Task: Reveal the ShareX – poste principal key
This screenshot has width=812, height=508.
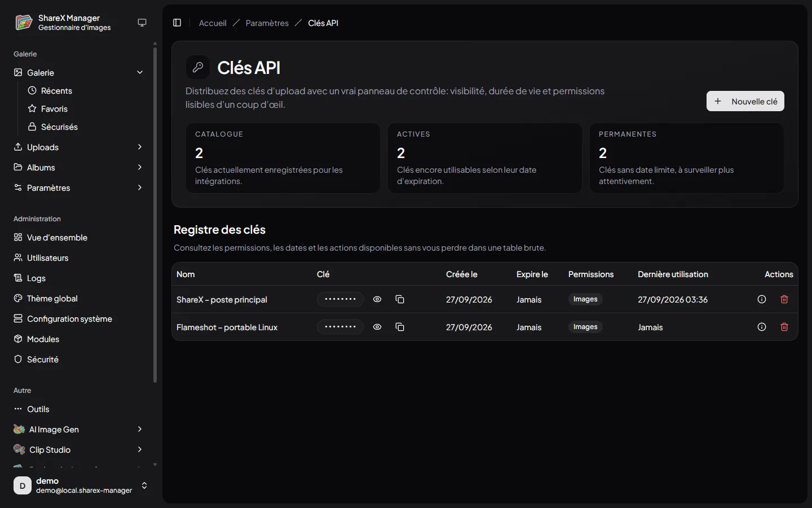Action: pos(377,299)
